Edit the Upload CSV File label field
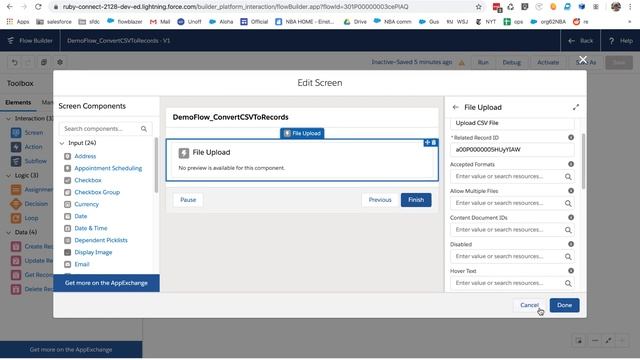The image size is (640, 360). [512, 123]
